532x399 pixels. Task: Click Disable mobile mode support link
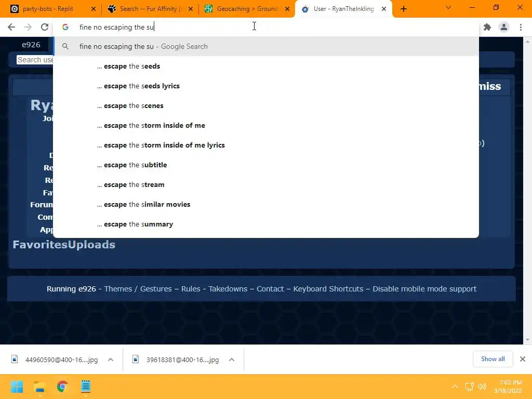(x=424, y=289)
